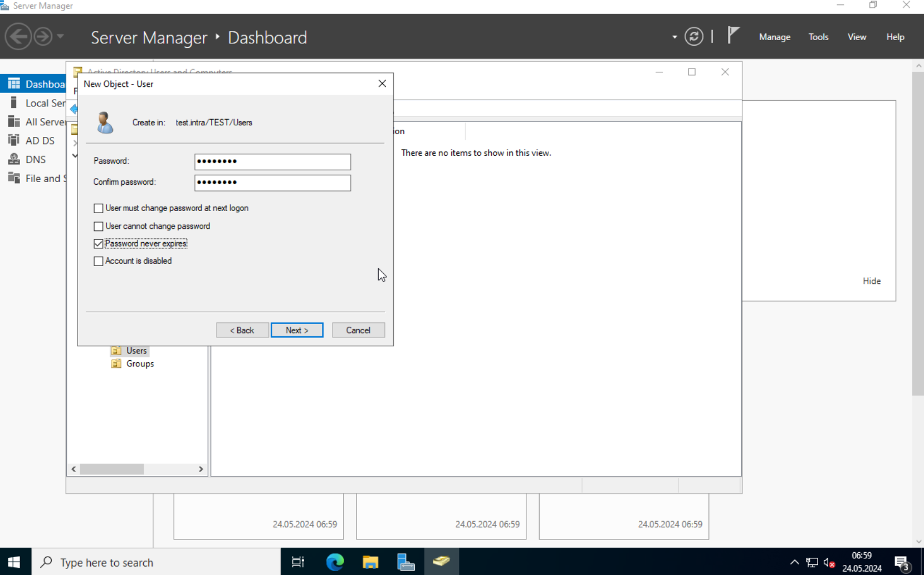The image size is (924, 575).
Task: Go back with Server Manager back arrow
Action: 18,37
